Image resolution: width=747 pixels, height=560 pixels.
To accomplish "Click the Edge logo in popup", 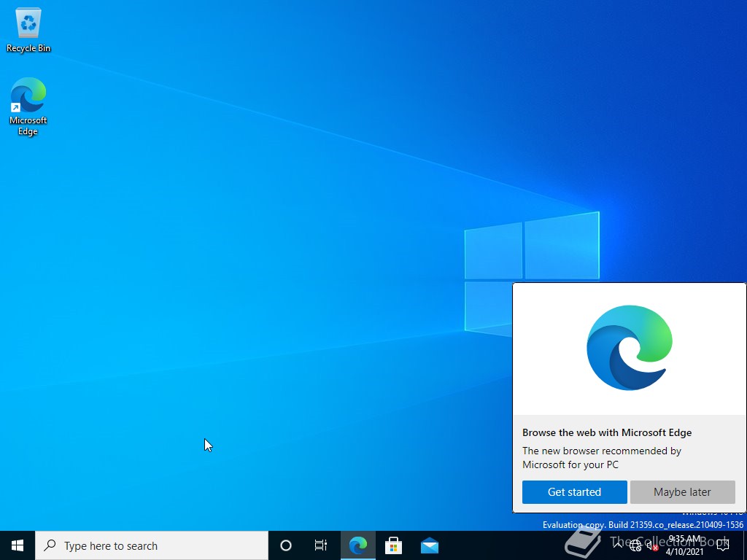I will pyautogui.click(x=630, y=348).
